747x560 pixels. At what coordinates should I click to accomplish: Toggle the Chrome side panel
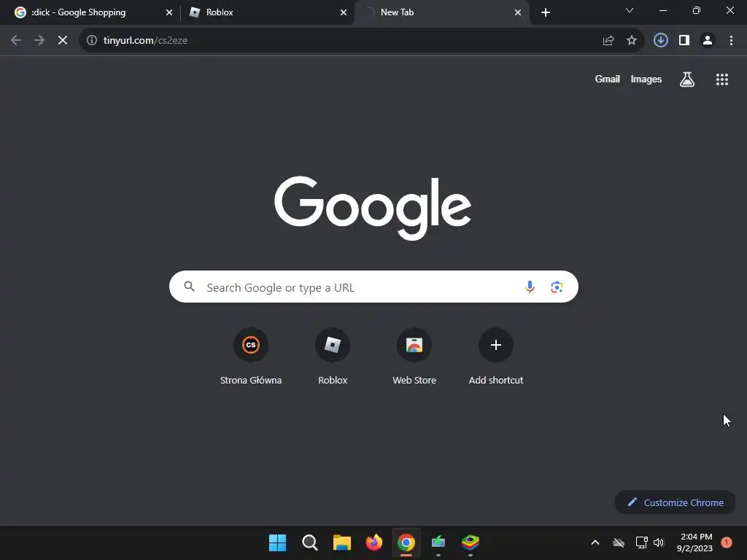[684, 41]
